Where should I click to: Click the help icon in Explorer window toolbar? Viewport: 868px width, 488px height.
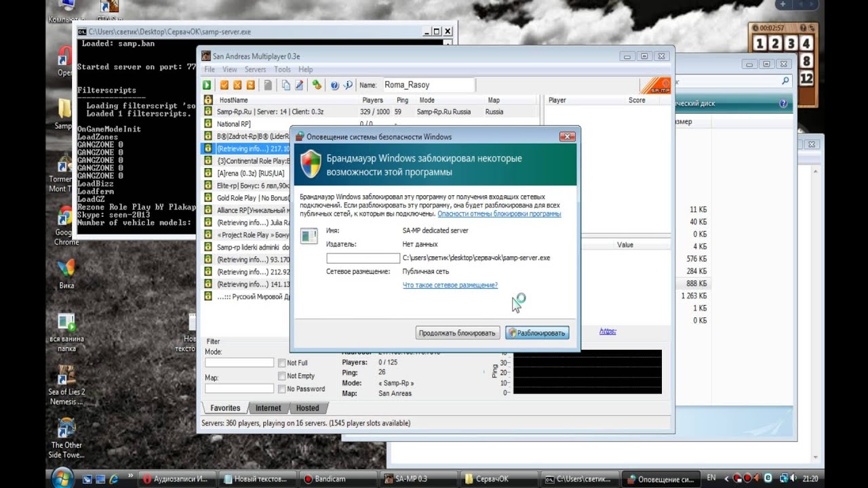(x=783, y=104)
